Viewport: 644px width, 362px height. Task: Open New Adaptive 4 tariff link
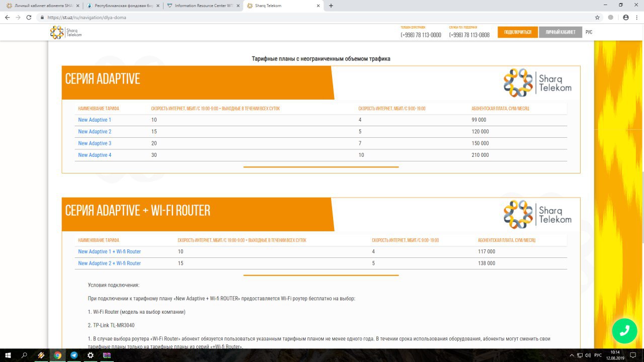point(95,155)
